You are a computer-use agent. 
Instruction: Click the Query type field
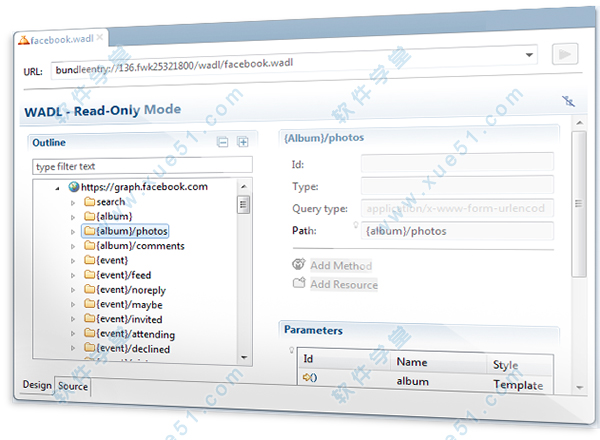coord(457,208)
